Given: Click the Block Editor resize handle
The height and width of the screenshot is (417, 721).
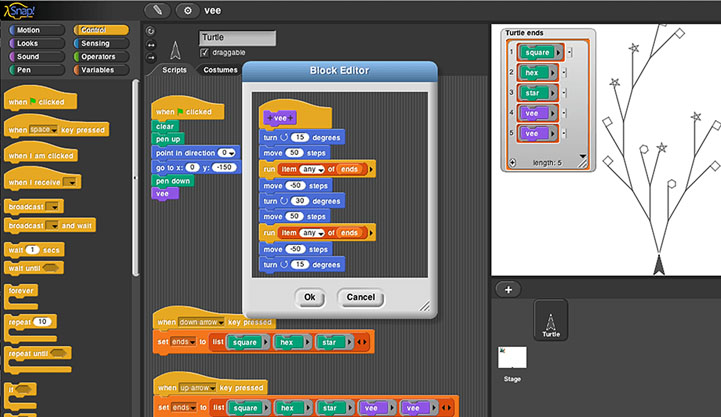Looking at the screenshot, I should coord(425,307).
